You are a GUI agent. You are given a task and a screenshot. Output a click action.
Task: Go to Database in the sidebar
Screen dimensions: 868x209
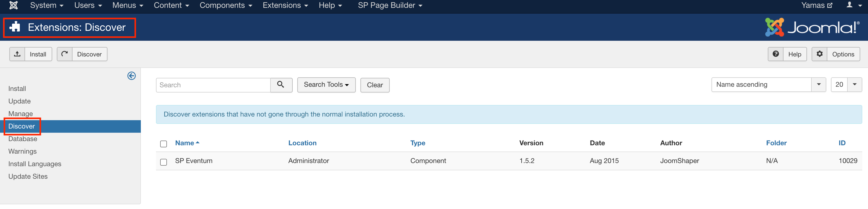click(x=23, y=139)
